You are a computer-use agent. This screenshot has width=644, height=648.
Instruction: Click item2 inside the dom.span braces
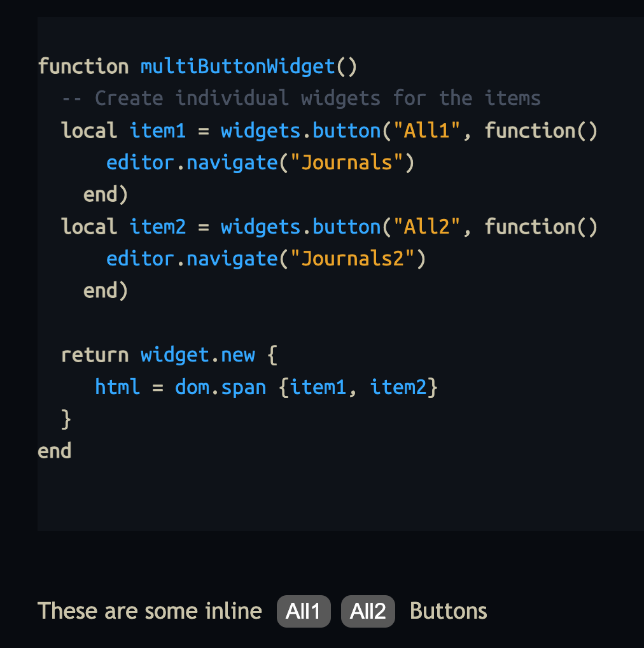coord(398,387)
